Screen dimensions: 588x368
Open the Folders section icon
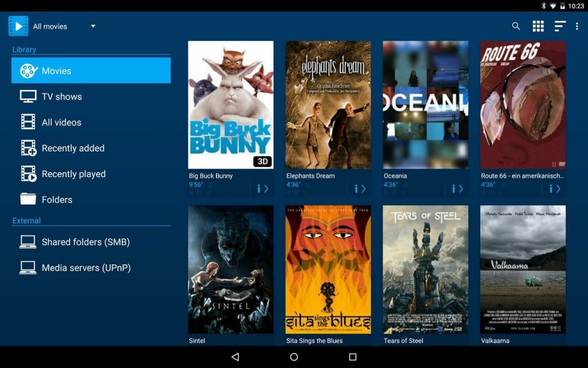tap(26, 200)
